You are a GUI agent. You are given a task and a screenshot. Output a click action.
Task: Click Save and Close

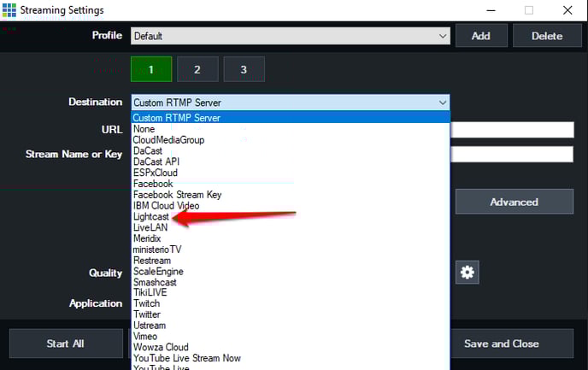(x=501, y=344)
